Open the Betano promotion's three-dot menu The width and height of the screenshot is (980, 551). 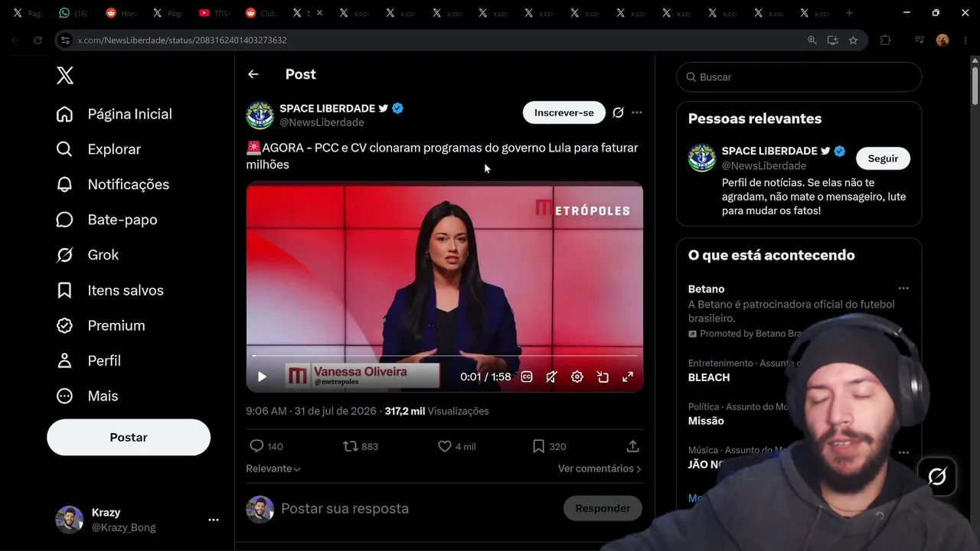coord(903,289)
